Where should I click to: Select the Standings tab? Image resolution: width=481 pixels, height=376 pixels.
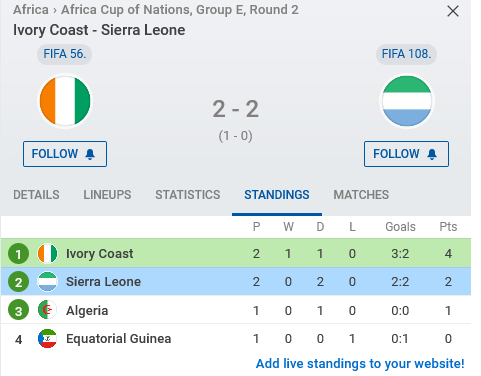[x=277, y=195]
